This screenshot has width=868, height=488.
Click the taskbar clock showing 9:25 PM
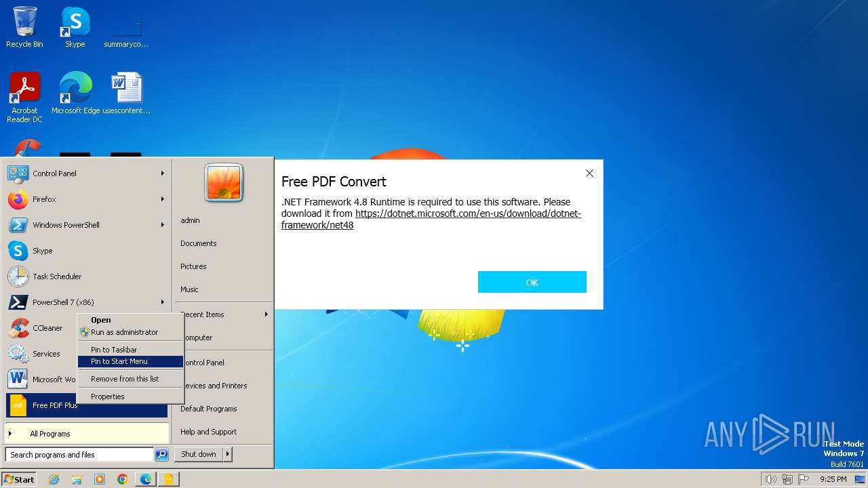833,479
